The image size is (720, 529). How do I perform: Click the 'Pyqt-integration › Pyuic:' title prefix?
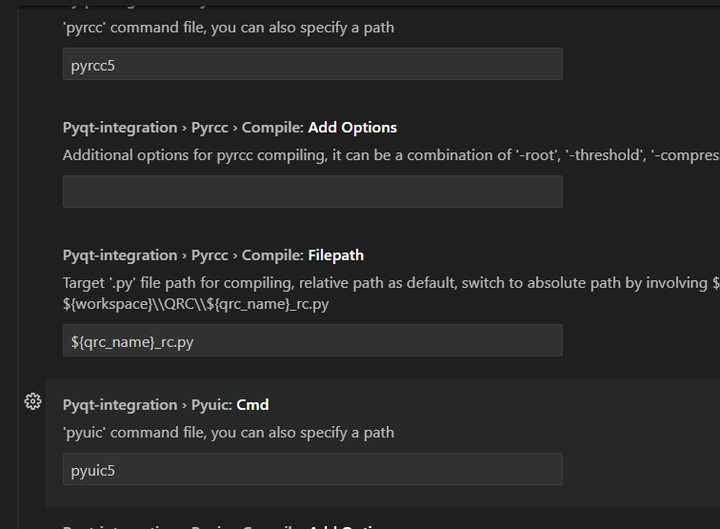147,405
